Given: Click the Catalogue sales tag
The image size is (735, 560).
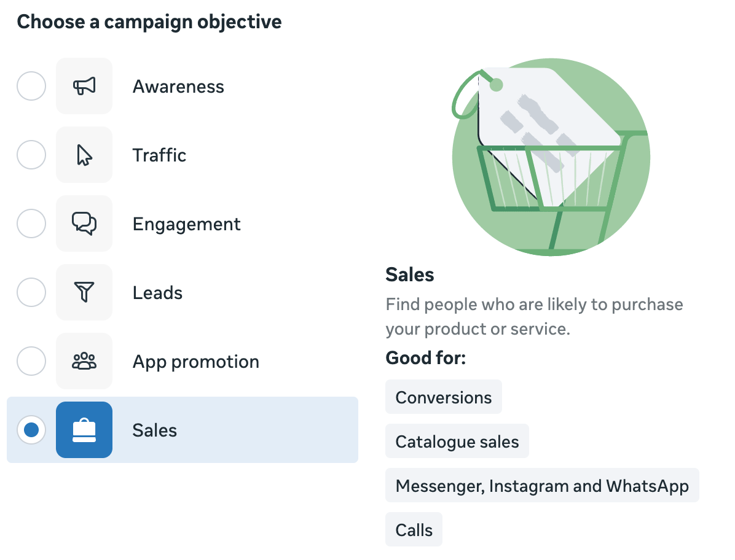Looking at the screenshot, I should click(x=457, y=442).
